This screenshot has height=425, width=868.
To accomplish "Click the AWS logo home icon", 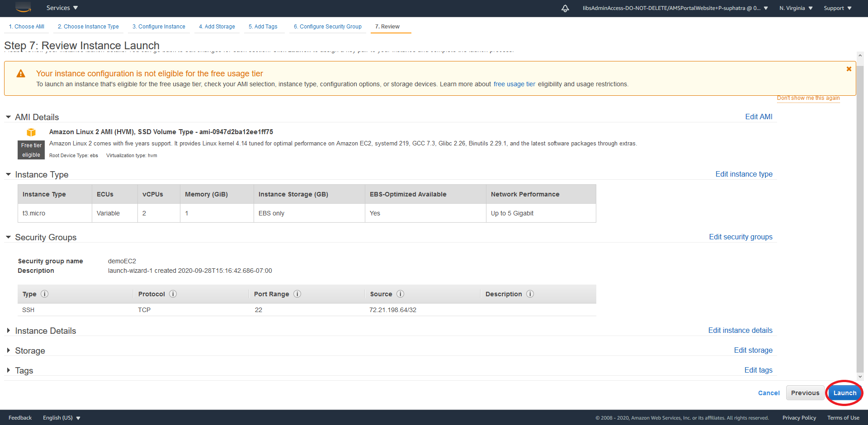I will pyautogui.click(x=23, y=7).
